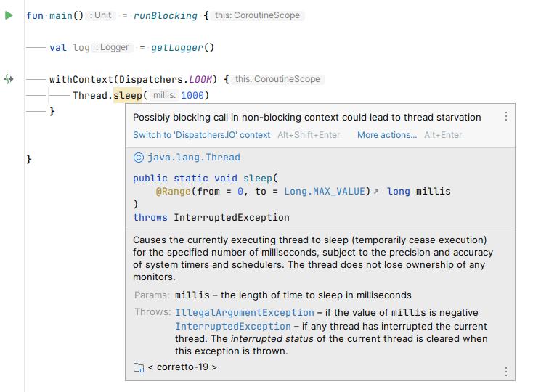Click the corretto-19 SDK label
Screen dimensions: 533x392
(182, 367)
